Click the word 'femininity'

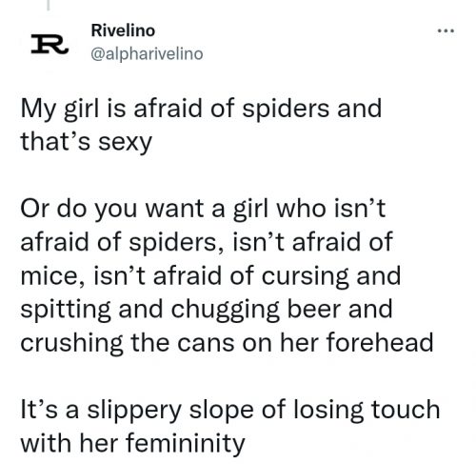(x=186, y=443)
